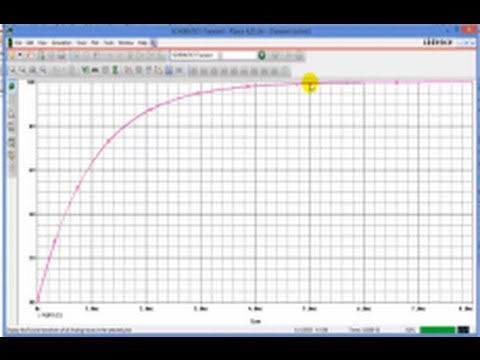The width and height of the screenshot is (480, 360).
Task: Click the icon right of the Help menu
Action: 154,43
